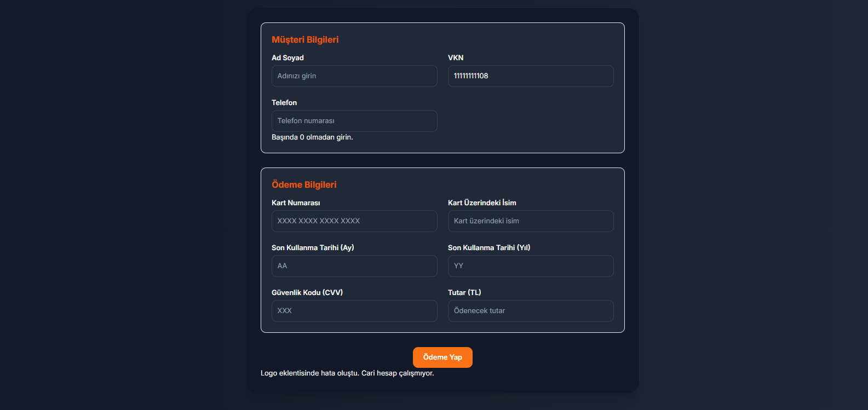
Task: Click the 'Başında 0 olmadan girin' hint
Action: click(312, 137)
